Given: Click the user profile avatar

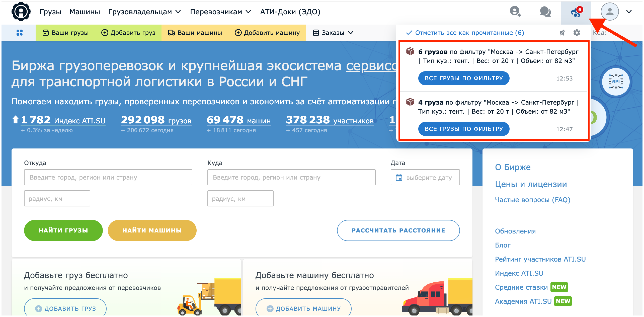Looking at the screenshot, I should click(x=610, y=12).
